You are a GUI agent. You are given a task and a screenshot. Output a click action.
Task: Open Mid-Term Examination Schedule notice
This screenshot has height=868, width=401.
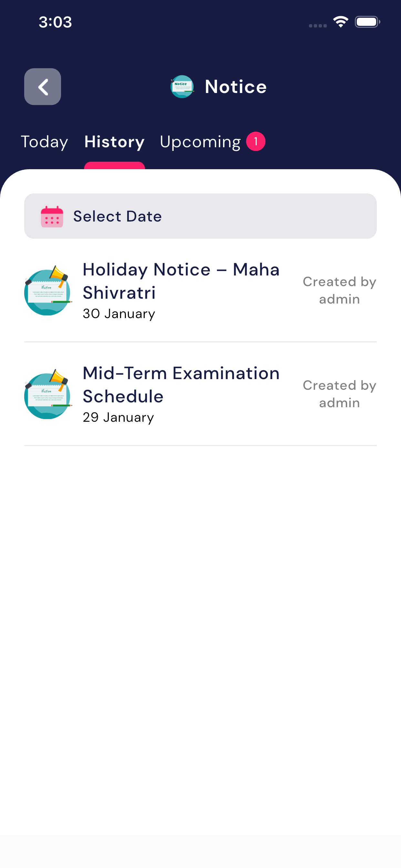tap(181, 385)
